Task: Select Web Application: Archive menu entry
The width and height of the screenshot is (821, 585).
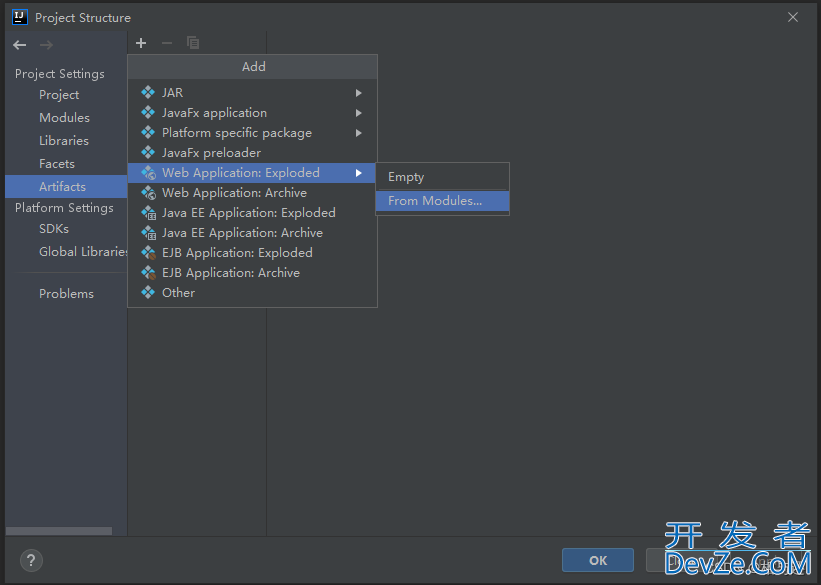Action: coord(252,193)
